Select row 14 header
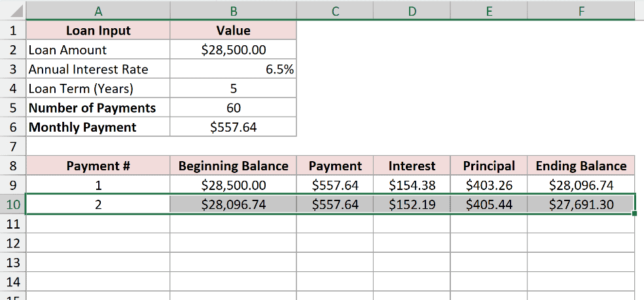The image size is (644, 300). (13, 282)
